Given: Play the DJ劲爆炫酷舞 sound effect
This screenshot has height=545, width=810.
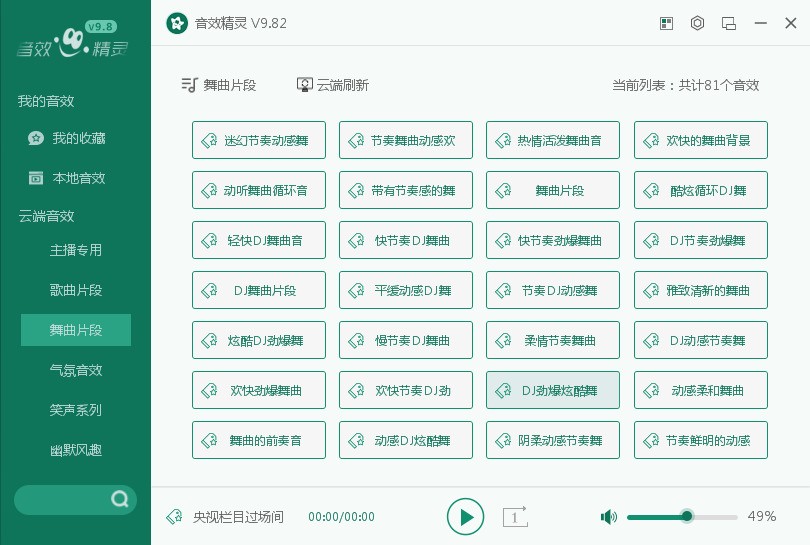Looking at the screenshot, I should coord(553,390).
